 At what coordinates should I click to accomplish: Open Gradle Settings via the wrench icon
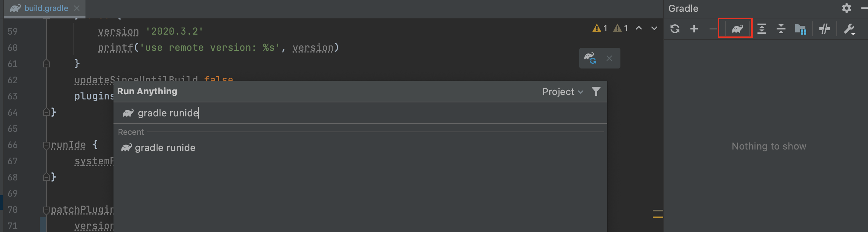[x=850, y=28]
